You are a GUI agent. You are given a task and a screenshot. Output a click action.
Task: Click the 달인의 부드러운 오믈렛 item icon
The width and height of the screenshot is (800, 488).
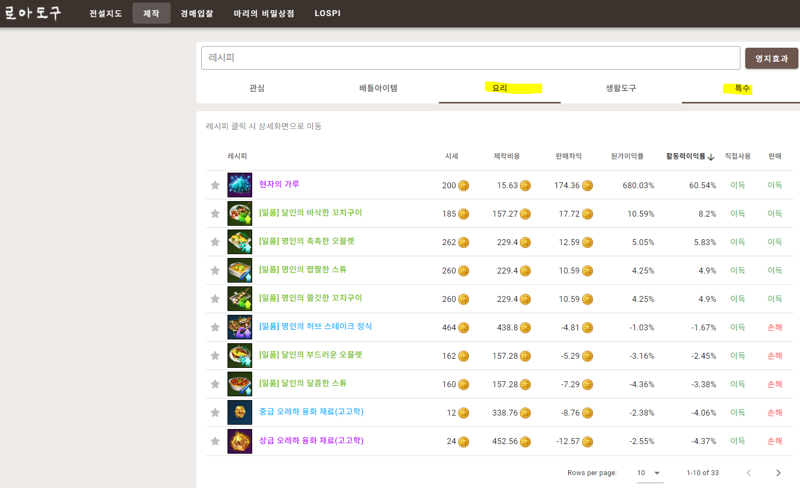(239, 356)
